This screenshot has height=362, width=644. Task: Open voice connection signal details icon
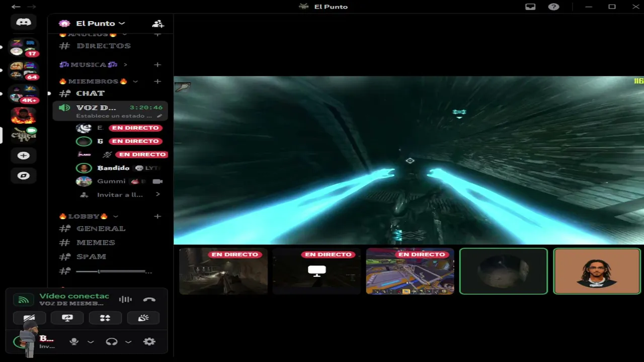(23, 300)
